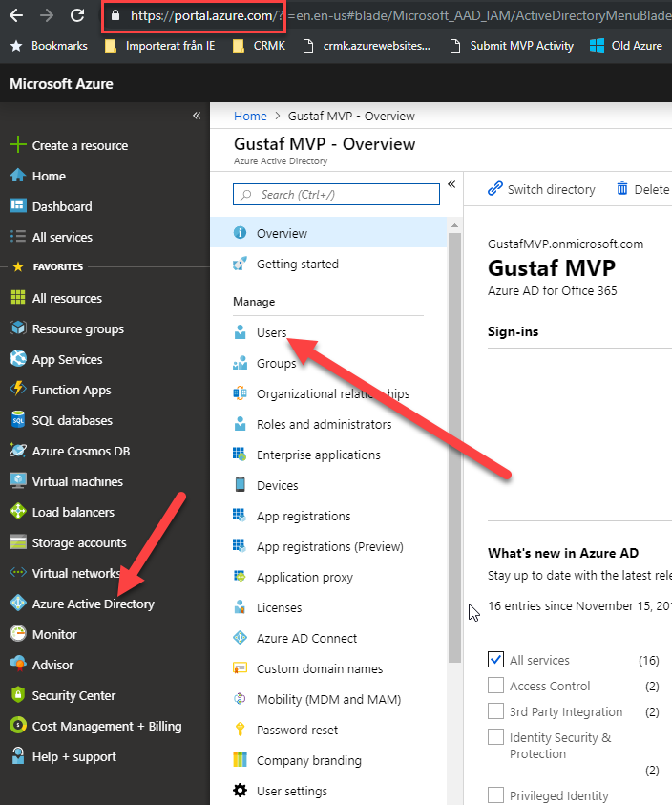Open Storage accounts icon
The image size is (672, 805).
(17, 542)
